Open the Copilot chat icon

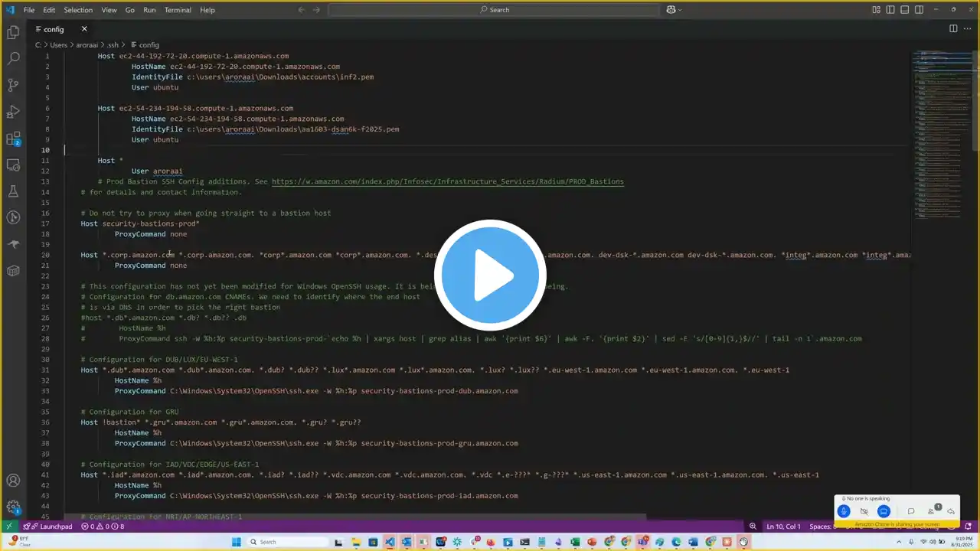tap(671, 10)
